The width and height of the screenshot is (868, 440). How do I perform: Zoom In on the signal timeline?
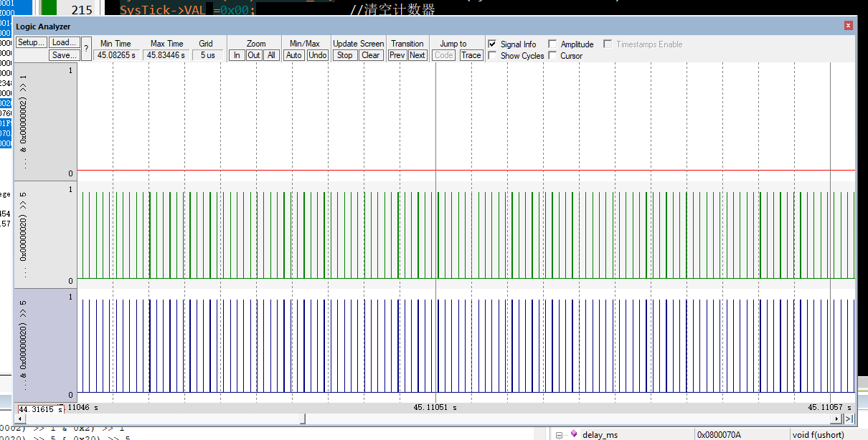click(x=237, y=54)
